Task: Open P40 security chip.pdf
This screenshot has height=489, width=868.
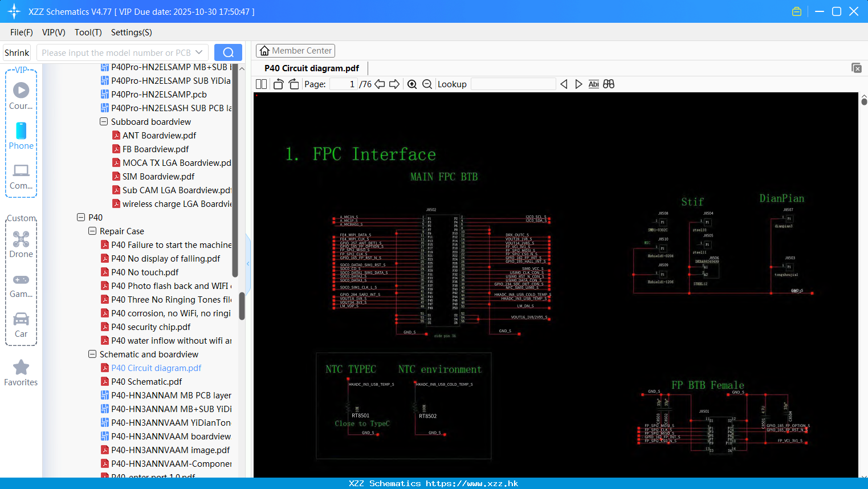Action: click(x=151, y=327)
